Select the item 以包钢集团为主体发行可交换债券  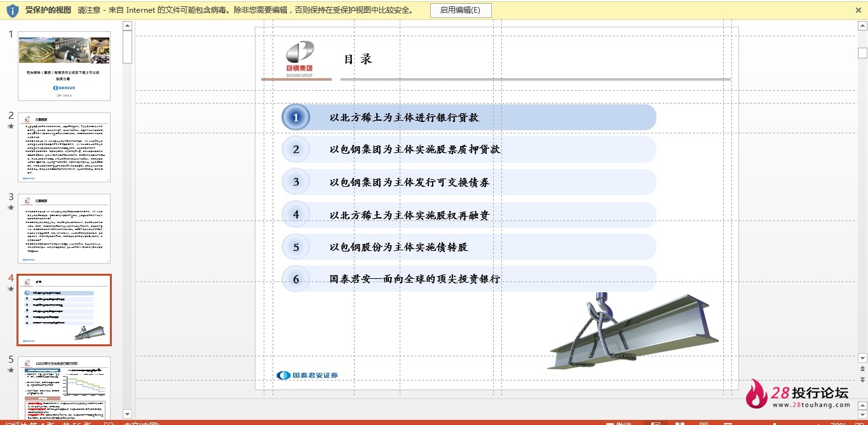[410, 182]
